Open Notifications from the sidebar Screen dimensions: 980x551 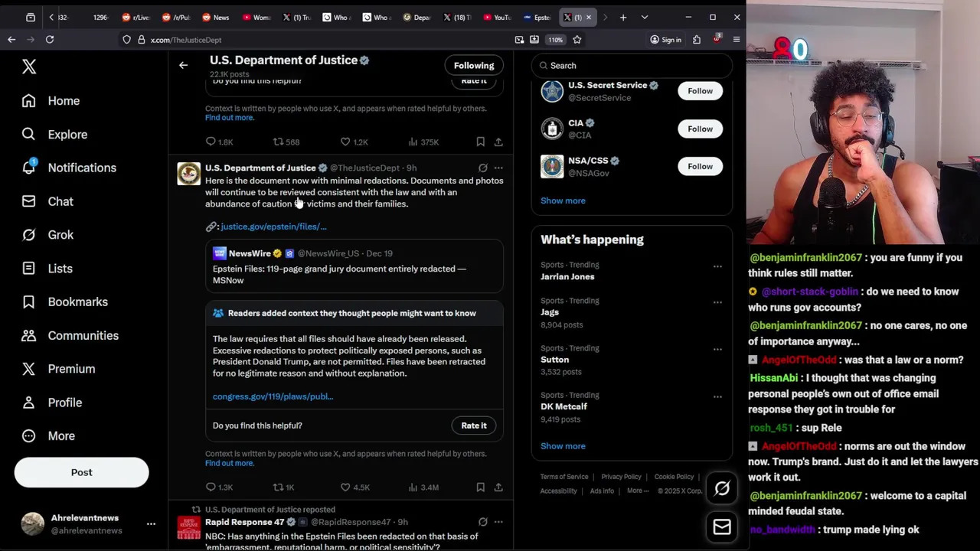(x=69, y=168)
